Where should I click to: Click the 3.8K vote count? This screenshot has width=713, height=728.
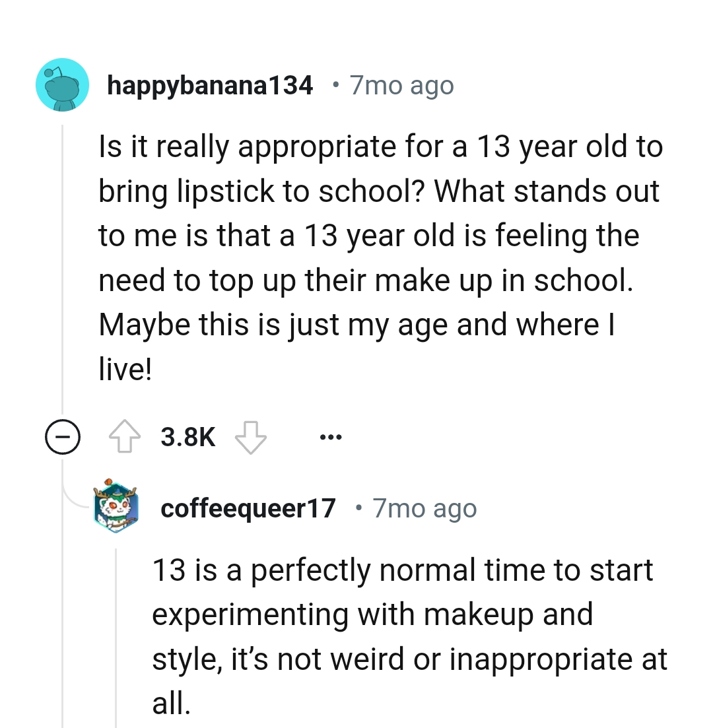(x=187, y=436)
